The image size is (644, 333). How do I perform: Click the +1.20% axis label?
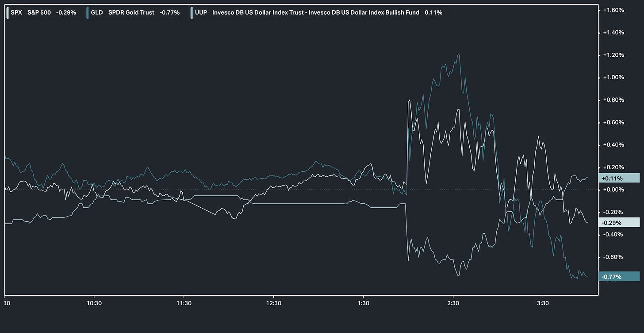coord(613,55)
